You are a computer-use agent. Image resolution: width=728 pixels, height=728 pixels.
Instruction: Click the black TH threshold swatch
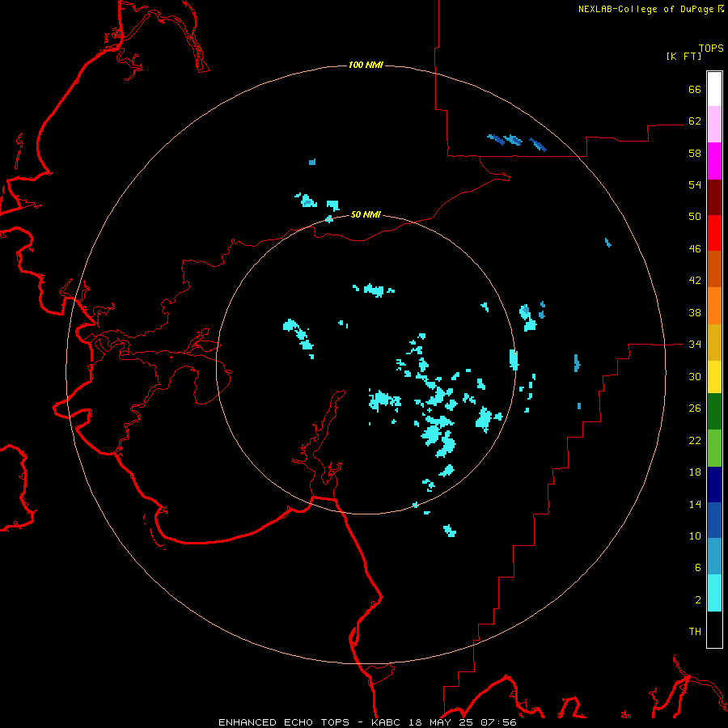(714, 629)
